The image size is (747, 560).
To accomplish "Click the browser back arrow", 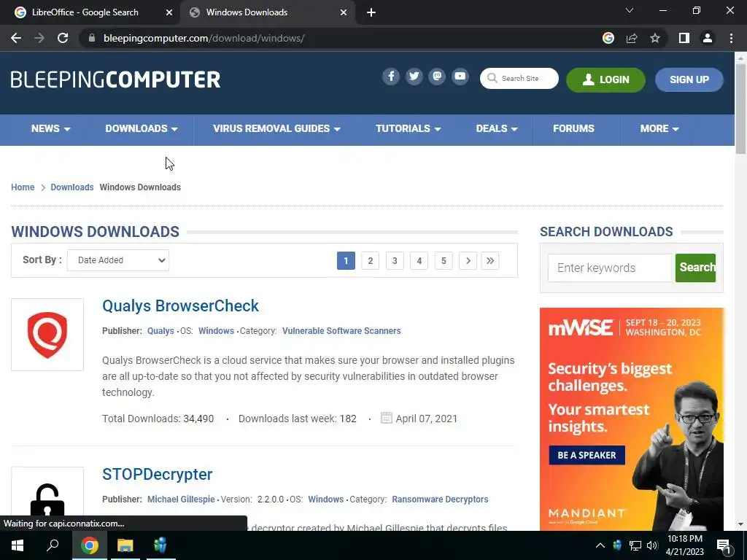I will tap(16, 38).
